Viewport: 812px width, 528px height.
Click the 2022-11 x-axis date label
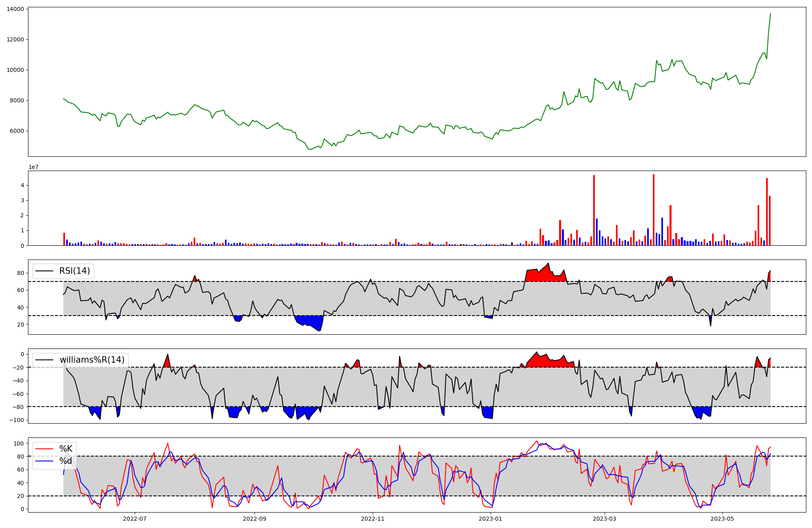(x=373, y=519)
